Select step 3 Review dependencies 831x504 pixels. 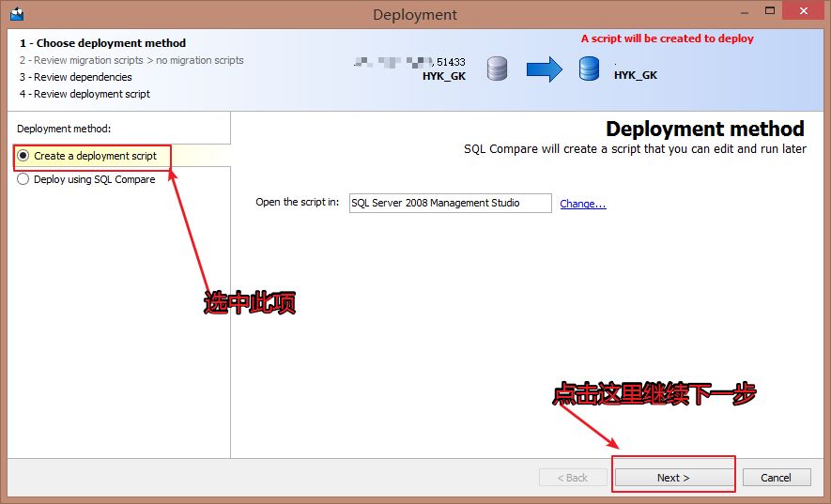(76, 77)
